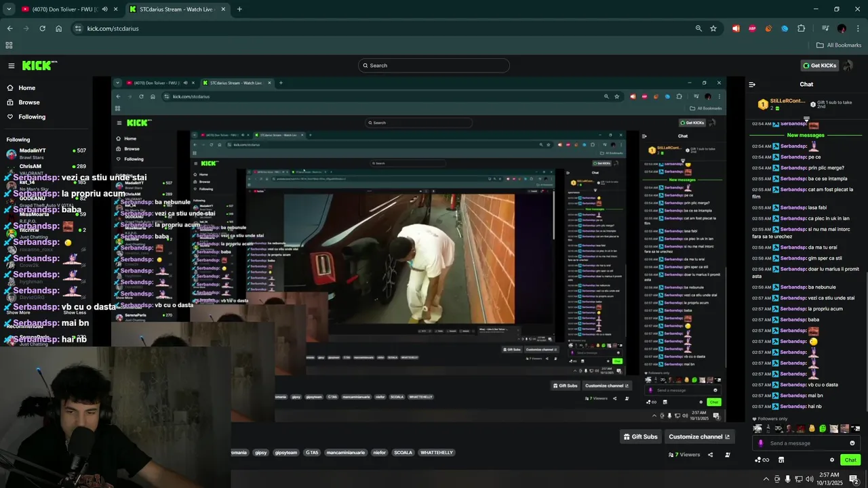Click share icon beside viewer count
Screen dimensions: 868x488
coord(711,455)
